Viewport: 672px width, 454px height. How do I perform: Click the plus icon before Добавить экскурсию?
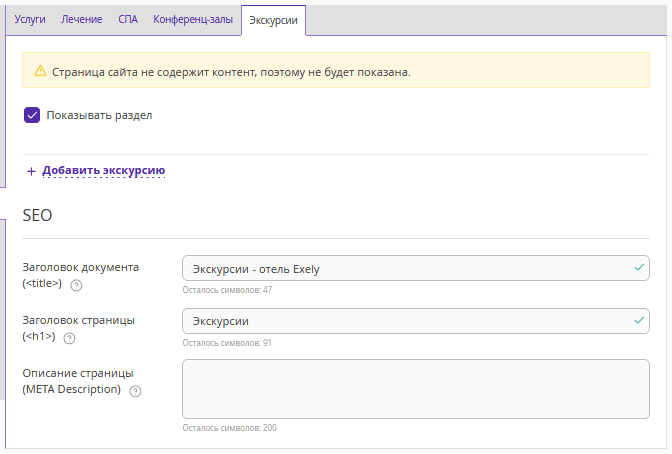click(x=31, y=171)
